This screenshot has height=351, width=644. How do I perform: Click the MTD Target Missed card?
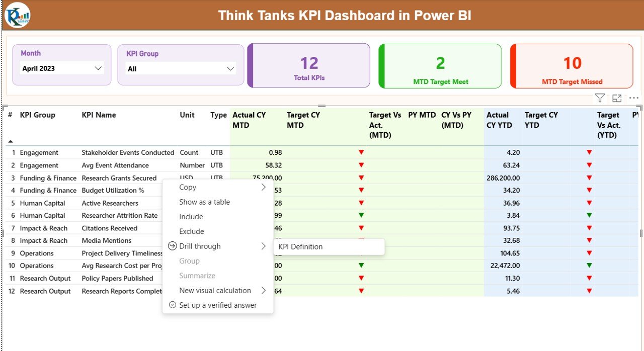pyautogui.click(x=572, y=66)
